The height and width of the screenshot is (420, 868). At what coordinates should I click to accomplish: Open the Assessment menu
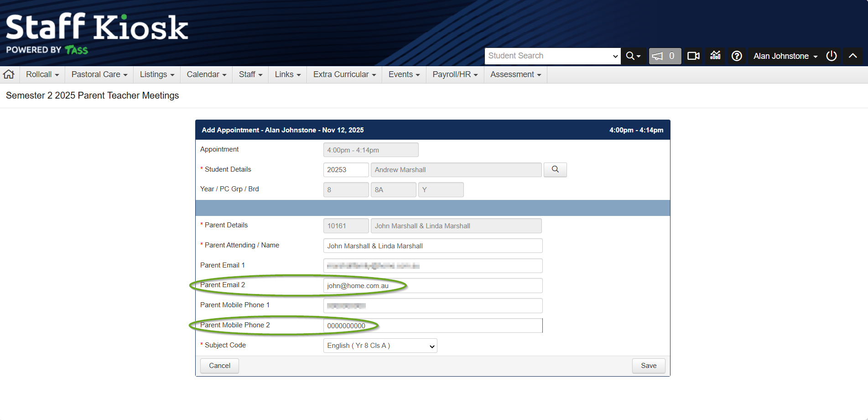click(515, 74)
